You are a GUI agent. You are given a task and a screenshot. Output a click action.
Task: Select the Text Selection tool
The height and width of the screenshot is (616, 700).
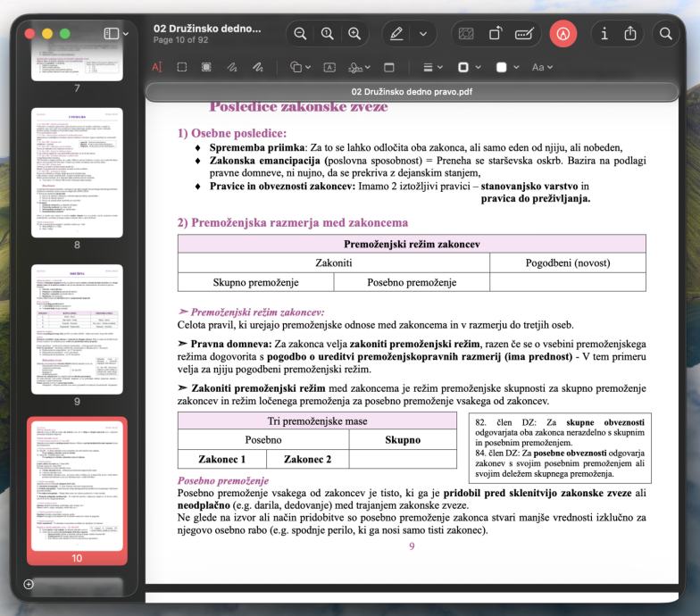[157, 68]
